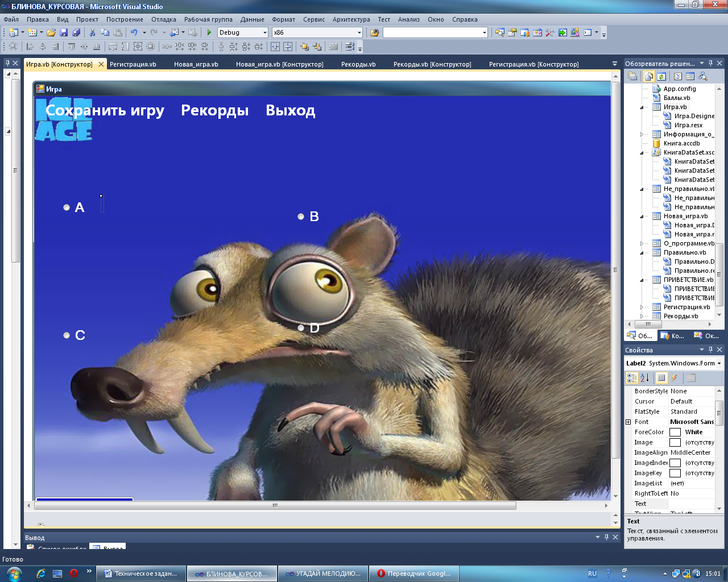Undo the last action in toolbar
This screenshot has width=728, height=582.
point(134,32)
